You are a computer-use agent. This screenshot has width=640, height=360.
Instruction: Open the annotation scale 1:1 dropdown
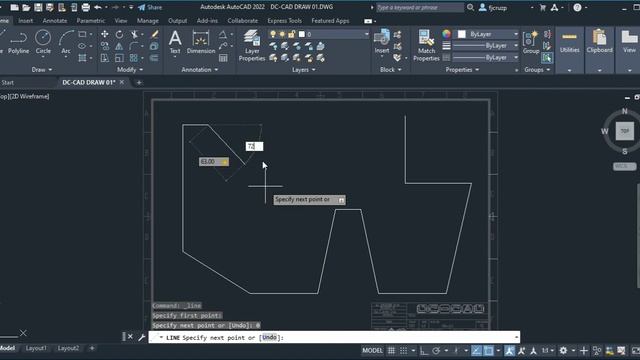coord(547,351)
